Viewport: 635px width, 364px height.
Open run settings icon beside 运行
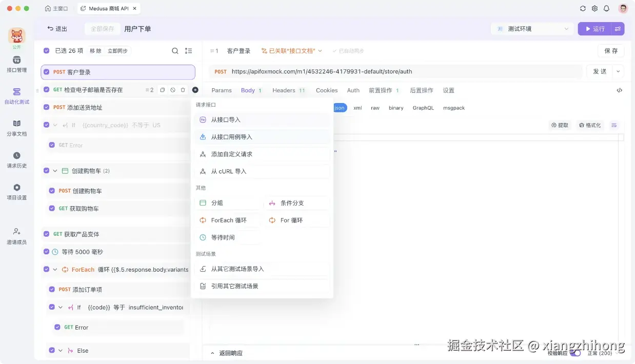(618, 29)
